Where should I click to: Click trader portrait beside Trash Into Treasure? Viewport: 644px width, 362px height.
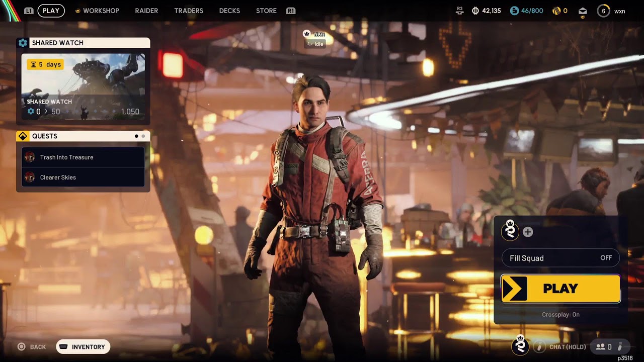point(30,157)
